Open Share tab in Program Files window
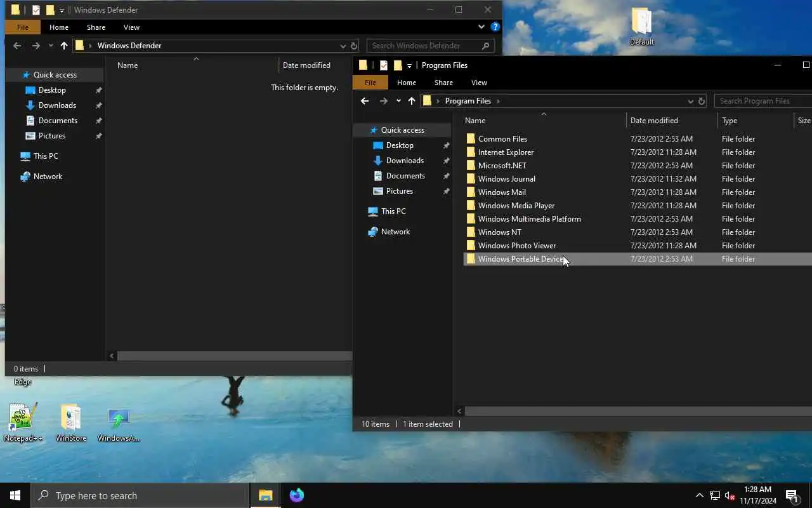 point(443,83)
